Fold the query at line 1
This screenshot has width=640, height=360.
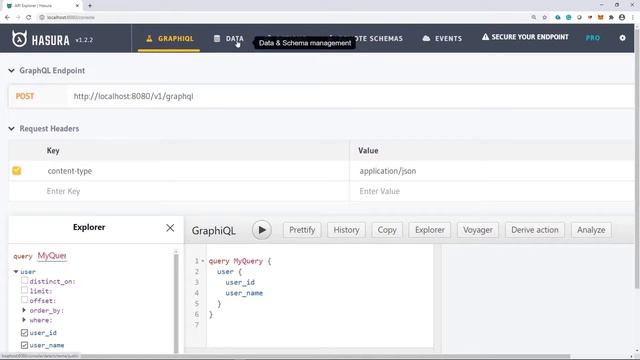pos(203,261)
